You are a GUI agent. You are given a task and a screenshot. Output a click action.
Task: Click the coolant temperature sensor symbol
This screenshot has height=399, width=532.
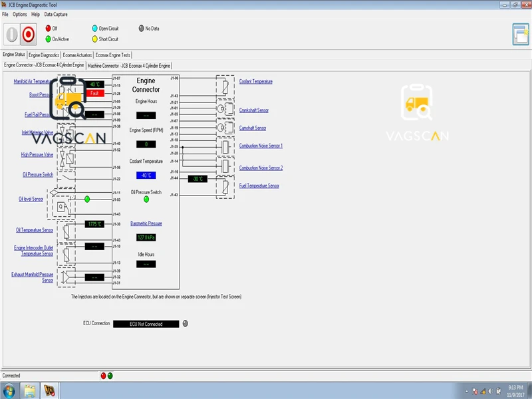225,87
